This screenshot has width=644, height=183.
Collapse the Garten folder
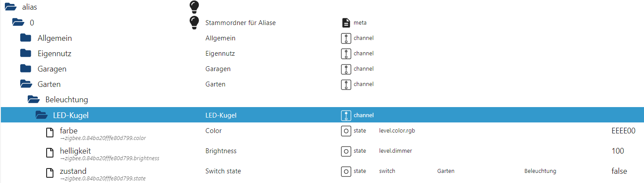[x=26, y=84]
